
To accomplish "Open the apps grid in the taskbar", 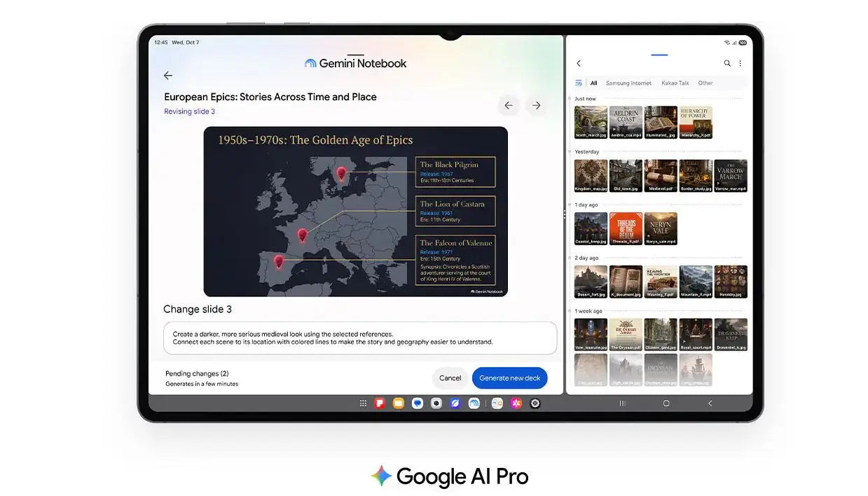I will (x=363, y=403).
